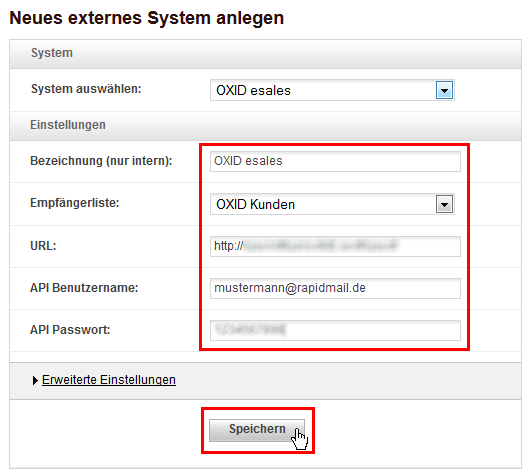This screenshot has height=474, width=528.
Task: Click the OXID esales system selection field
Action: 332,90
